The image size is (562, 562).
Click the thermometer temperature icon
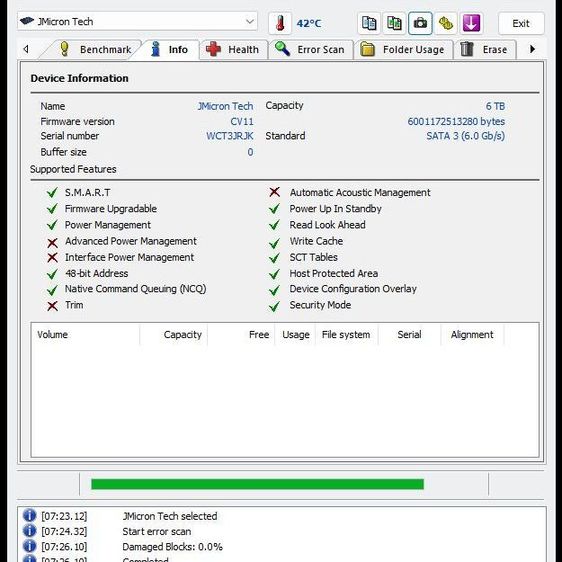[280, 23]
